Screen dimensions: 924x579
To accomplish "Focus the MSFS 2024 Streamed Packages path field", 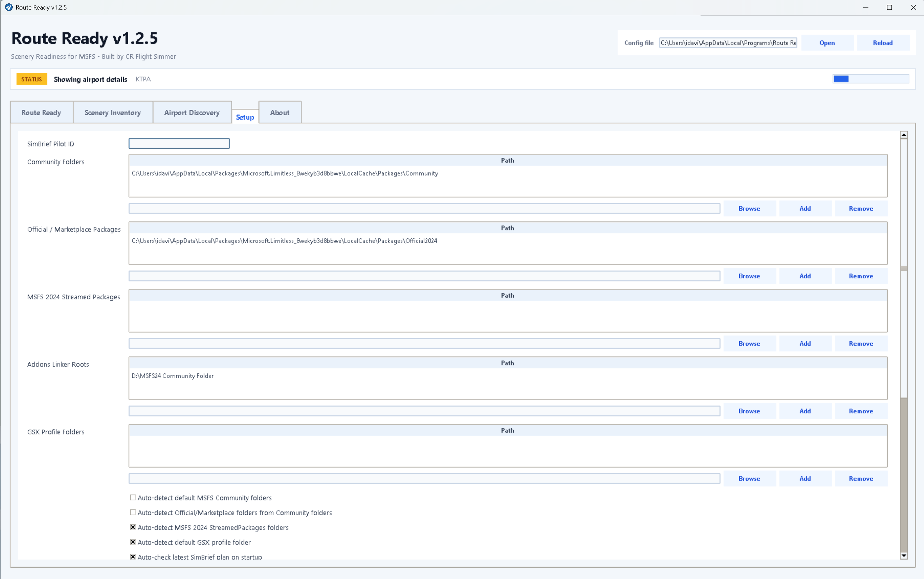I will point(424,343).
